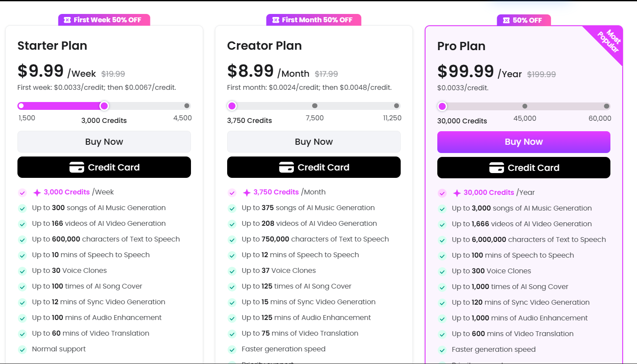Click the First Week 50% OFF badge
This screenshot has height=364, width=637.
pyautogui.click(x=104, y=20)
